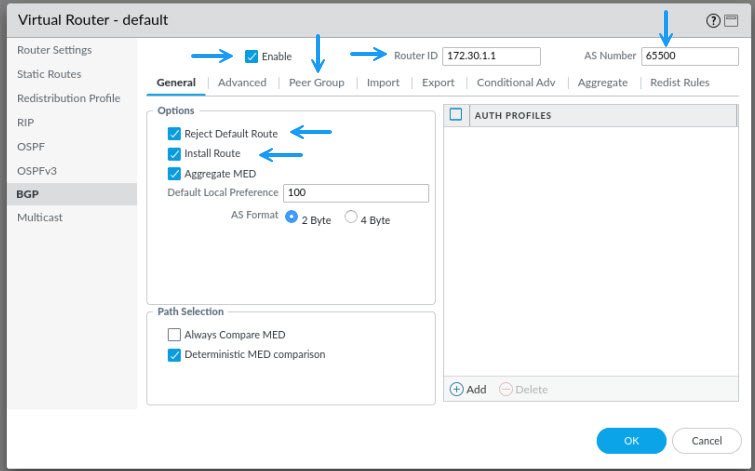Viewport: 755px width, 471px height.
Task: Enable Always Compare MED
Action: tap(174, 334)
